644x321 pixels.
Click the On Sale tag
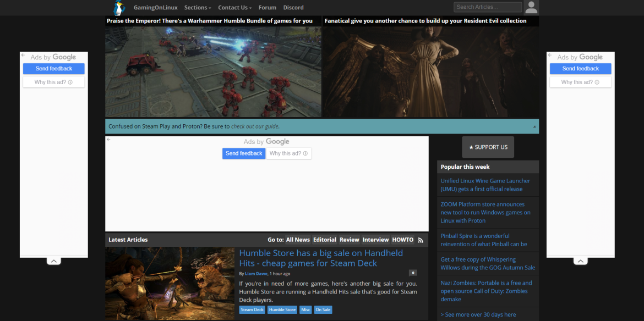[x=323, y=310]
